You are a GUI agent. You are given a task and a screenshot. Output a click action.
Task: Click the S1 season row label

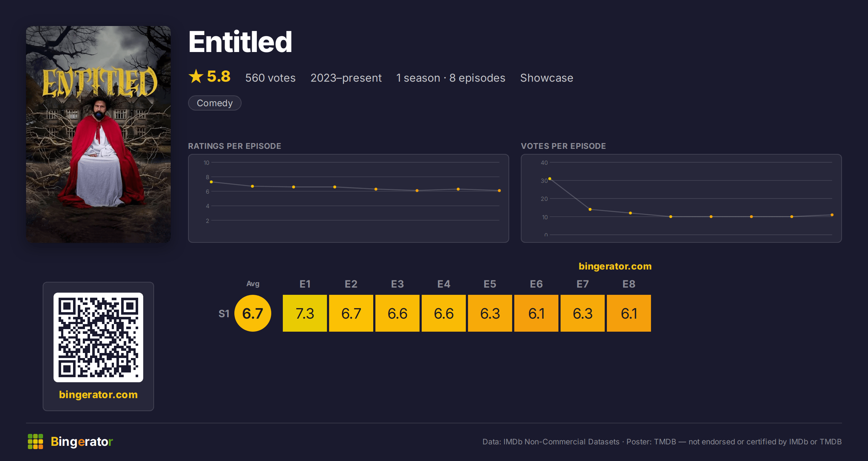(x=224, y=314)
